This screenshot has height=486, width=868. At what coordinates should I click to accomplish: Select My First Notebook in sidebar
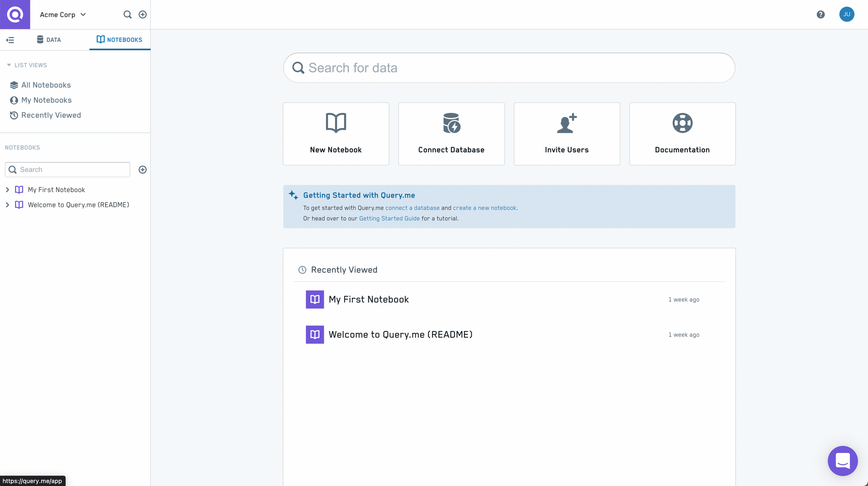pyautogui.click(x=56, y=190)
